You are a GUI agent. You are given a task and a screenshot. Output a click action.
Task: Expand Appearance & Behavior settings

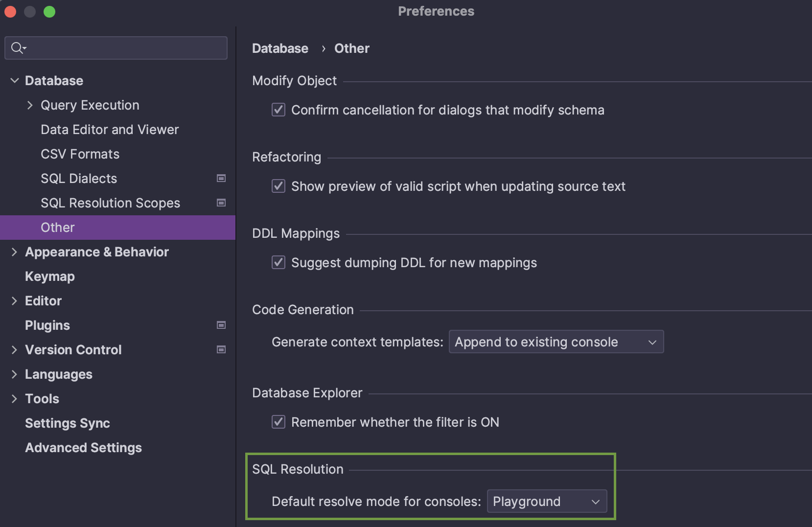(14, 252)
